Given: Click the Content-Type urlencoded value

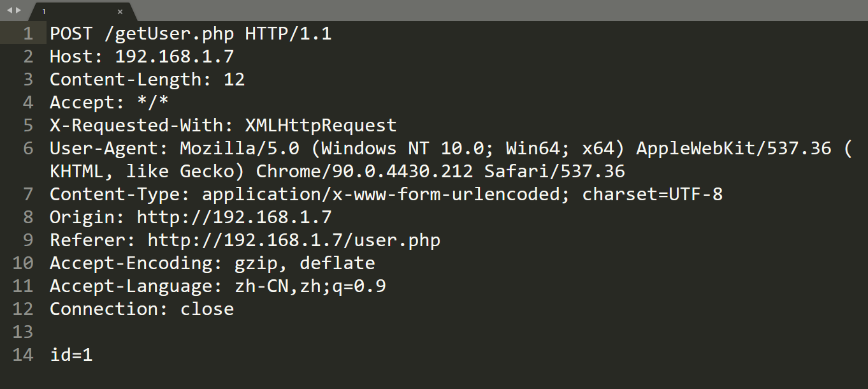Looking at the screenshot, I should pyautogui.click(x=376, y=194).
